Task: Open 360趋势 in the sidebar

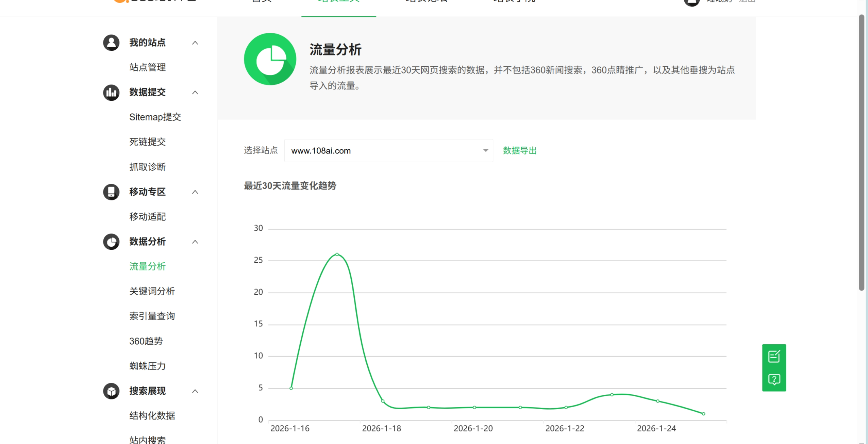Action: point(146,341)
